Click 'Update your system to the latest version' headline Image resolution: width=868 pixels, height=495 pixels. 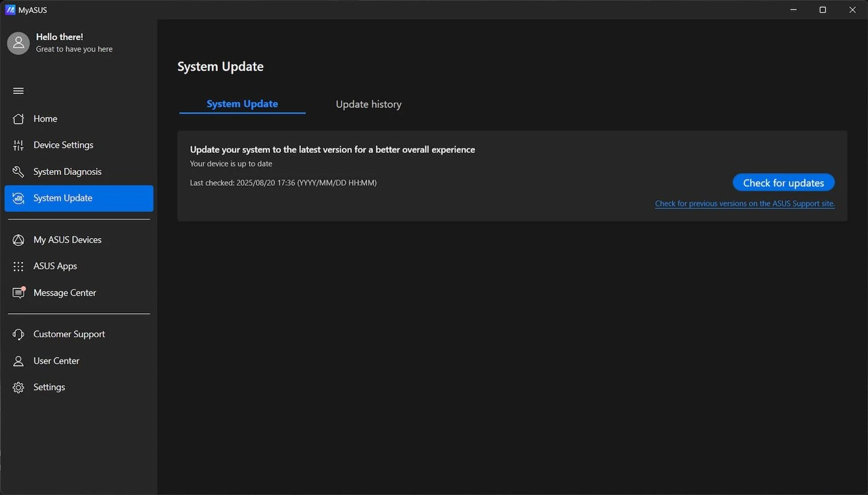pos(332,149)
